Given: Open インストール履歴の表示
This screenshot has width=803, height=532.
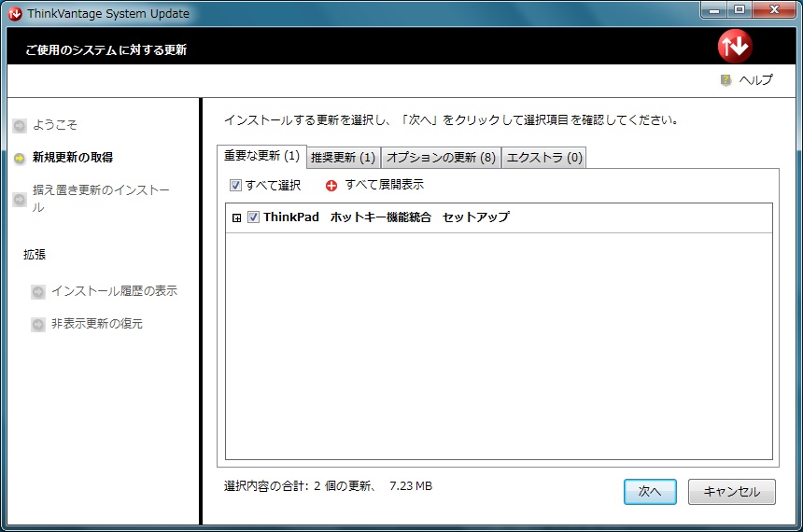Looking at the screenshot, I should tap(114, 291).
